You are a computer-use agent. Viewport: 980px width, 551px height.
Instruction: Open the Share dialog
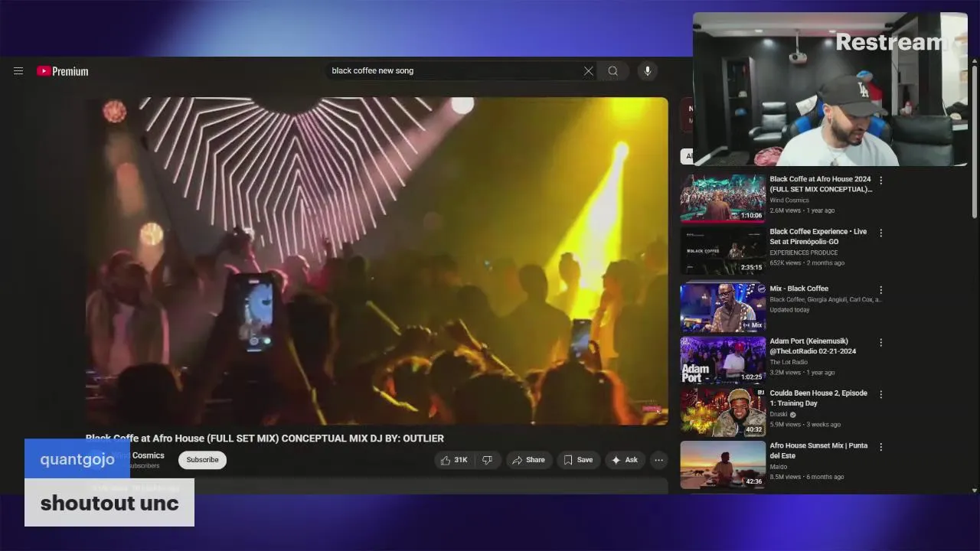[x=528, y=460]
